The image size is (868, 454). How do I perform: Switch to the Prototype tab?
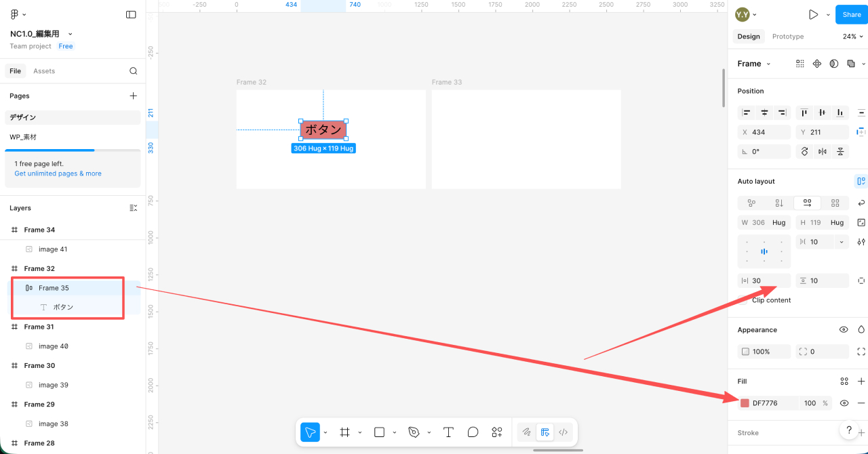pyautogui.click(x=787, y=37)
